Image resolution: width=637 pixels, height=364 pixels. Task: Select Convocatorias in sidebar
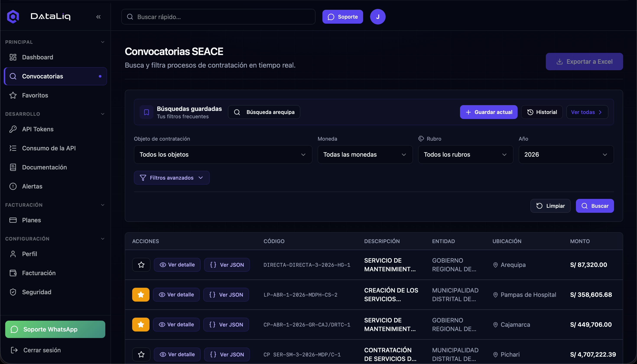[55, 76]
